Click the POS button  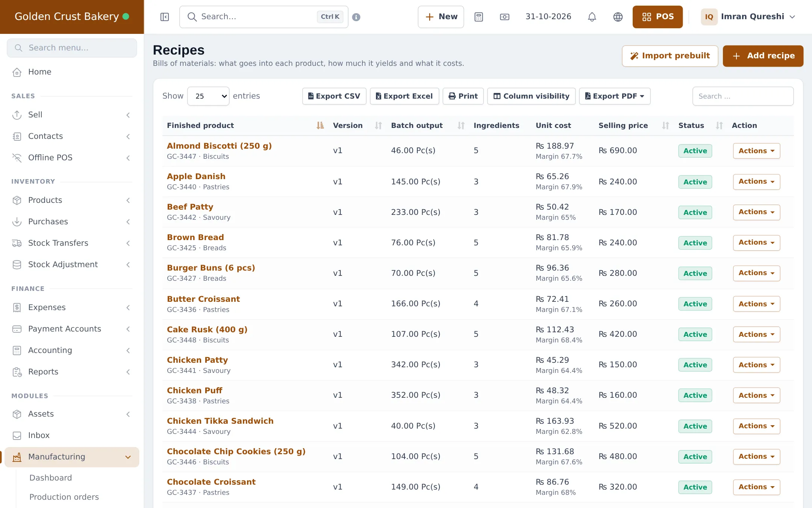pos(657,17)
